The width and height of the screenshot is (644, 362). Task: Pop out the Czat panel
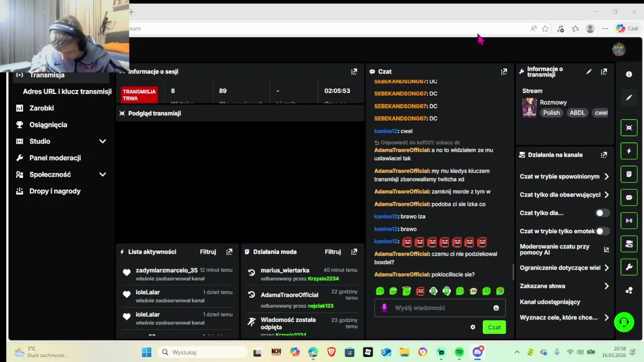tap(504, 71)
